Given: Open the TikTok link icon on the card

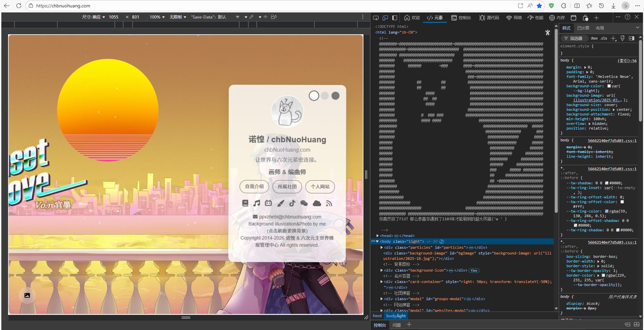Looking at the screenshot, I should [292, 203].
